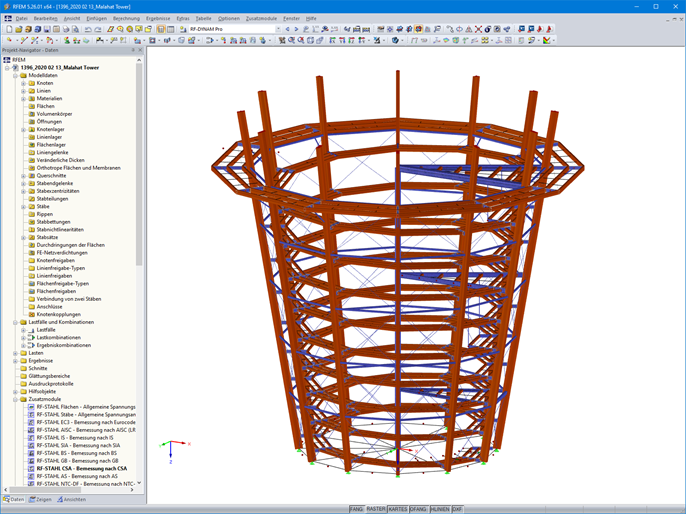The height and width of the screenshot is (514, 686).
Task: Switch to the Daten navigator tab
Action: [14, 499]
